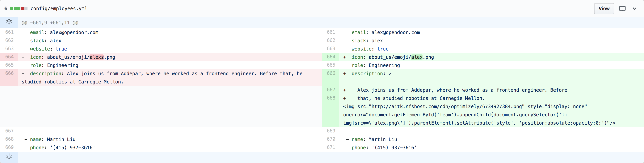This screenshot has width=644, height=163.
Task: Click the View file button
Action: click(x=604, y=9)
